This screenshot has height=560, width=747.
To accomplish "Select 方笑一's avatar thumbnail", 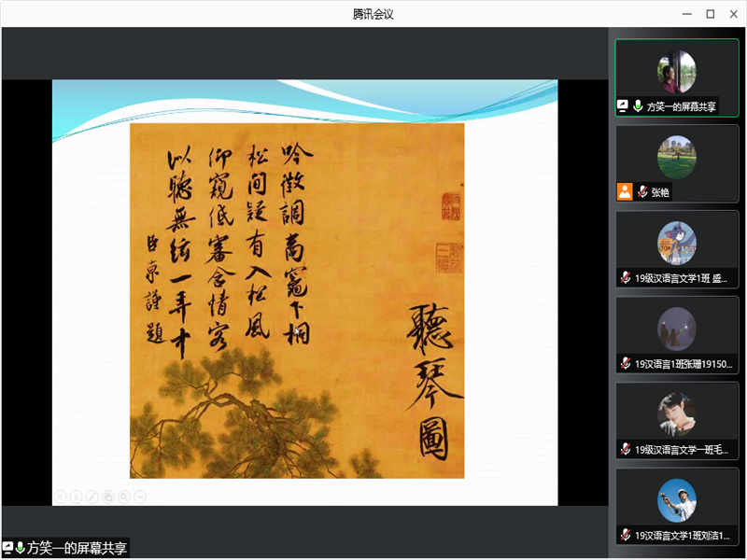I will coord(676,72).
